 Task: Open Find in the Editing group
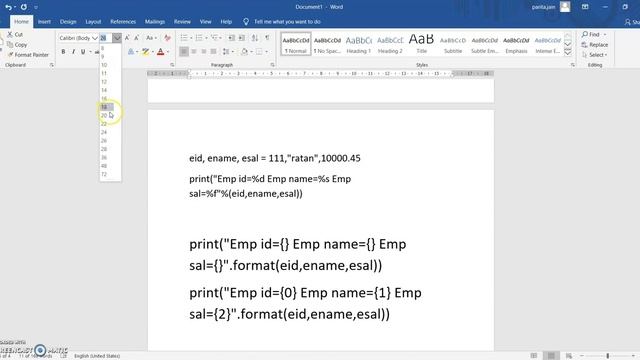[x=591, y=35]
